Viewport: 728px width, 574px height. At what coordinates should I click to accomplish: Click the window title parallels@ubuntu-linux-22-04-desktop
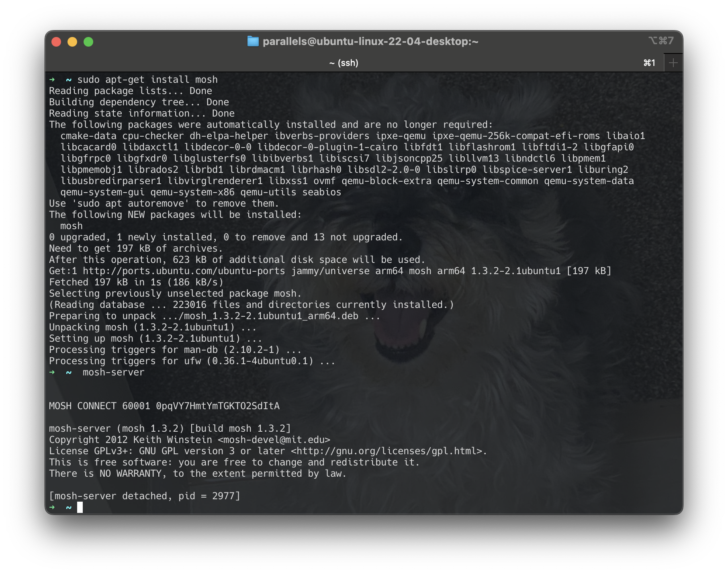click(x=370, y=41)
